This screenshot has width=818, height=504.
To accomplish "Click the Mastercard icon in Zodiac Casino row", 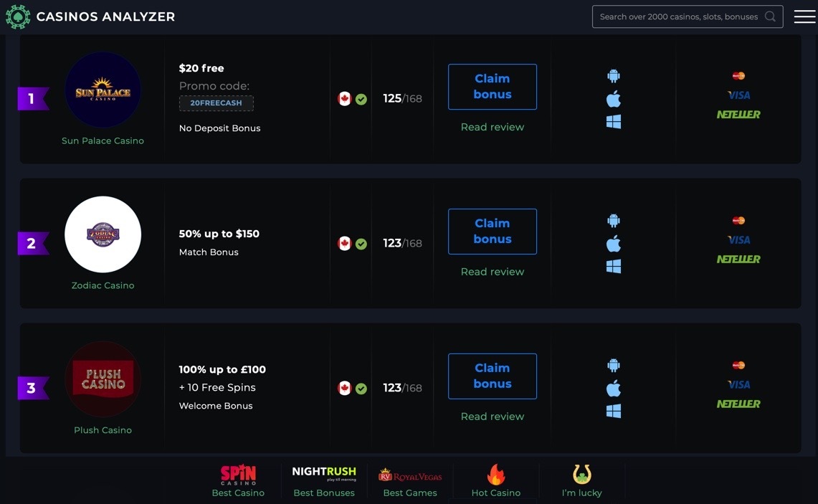I will coord(738,221).
